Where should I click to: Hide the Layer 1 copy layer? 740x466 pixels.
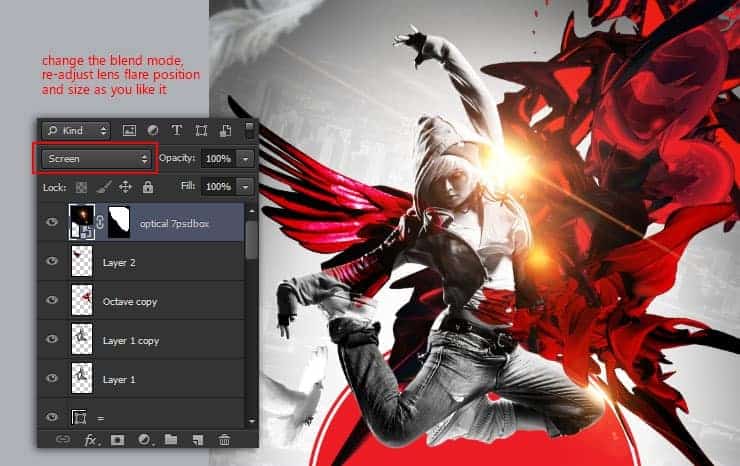(x=52, y=339)
